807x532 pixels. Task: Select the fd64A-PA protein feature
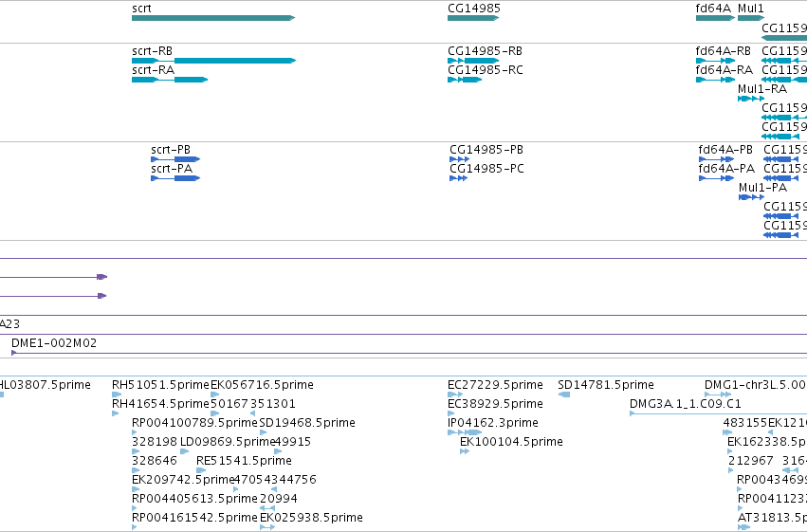[716, 178]
